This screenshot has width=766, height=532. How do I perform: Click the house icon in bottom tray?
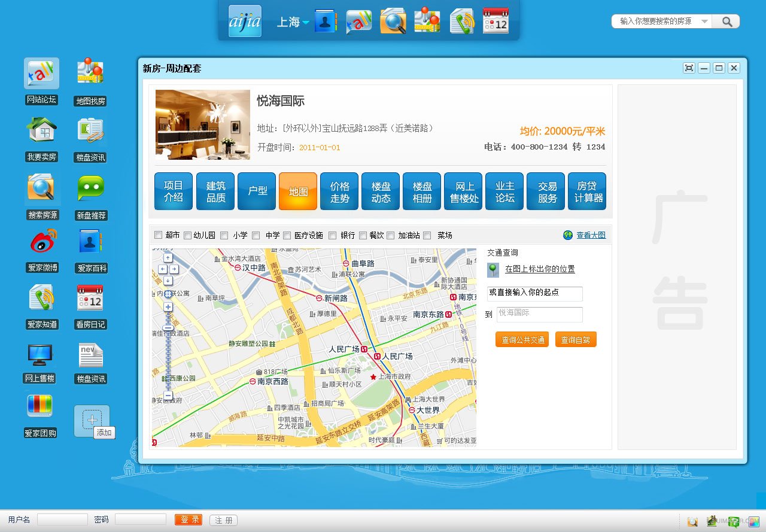click(712, 521)
